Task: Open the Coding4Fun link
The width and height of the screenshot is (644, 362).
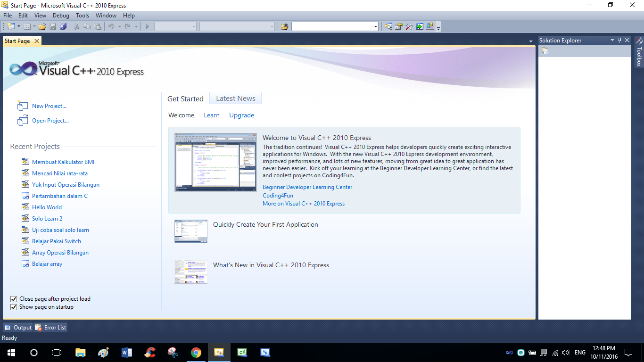Action: tap(278, 196)
